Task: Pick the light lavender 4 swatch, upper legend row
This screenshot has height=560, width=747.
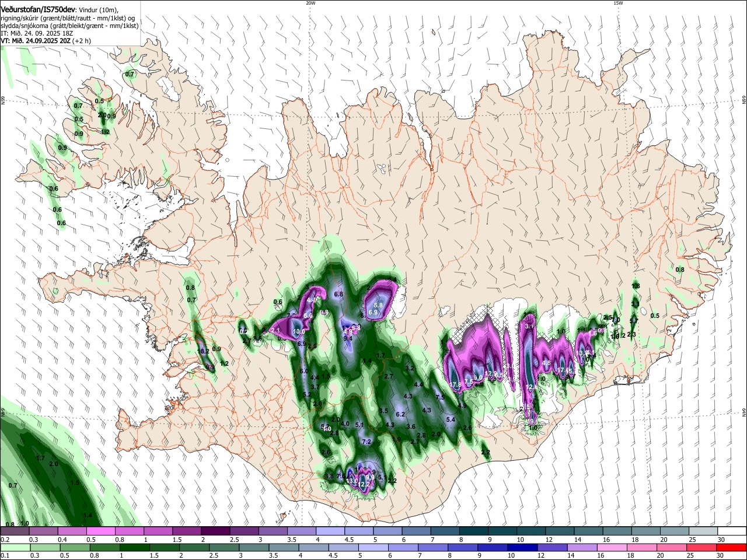Action: (x=330, y=531)
